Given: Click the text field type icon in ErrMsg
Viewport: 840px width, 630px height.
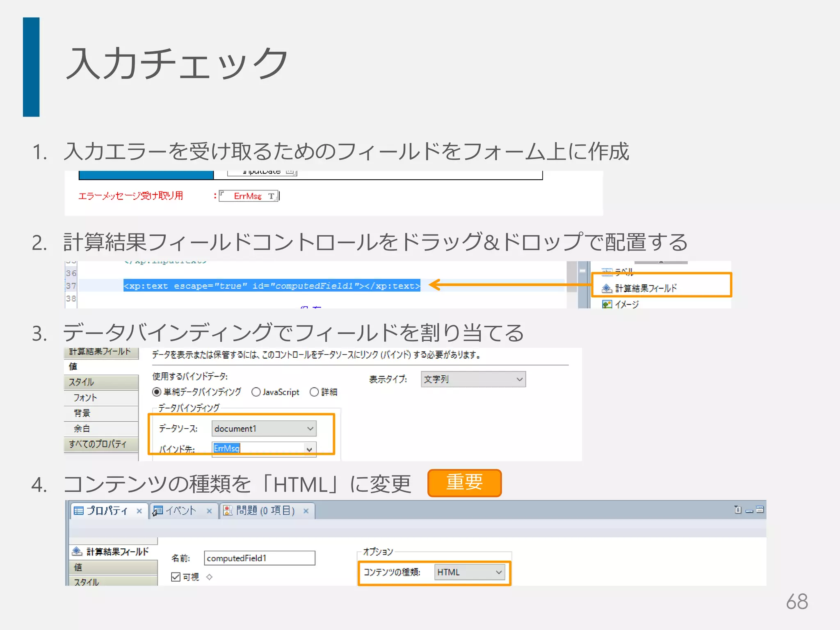Looking at the screenshot, I should click(x=271, y=196).
